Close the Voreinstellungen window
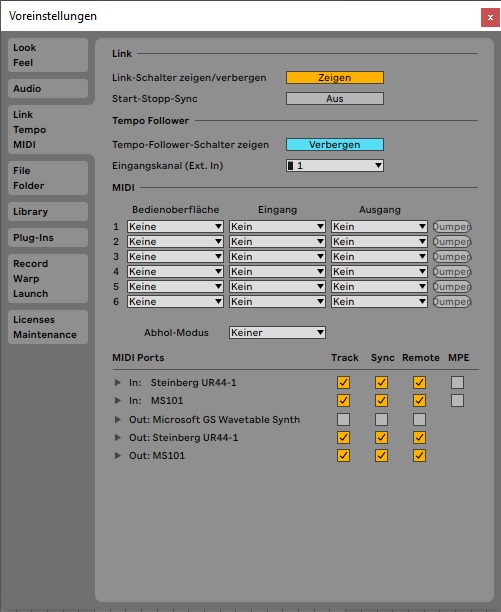 point(490,18)
